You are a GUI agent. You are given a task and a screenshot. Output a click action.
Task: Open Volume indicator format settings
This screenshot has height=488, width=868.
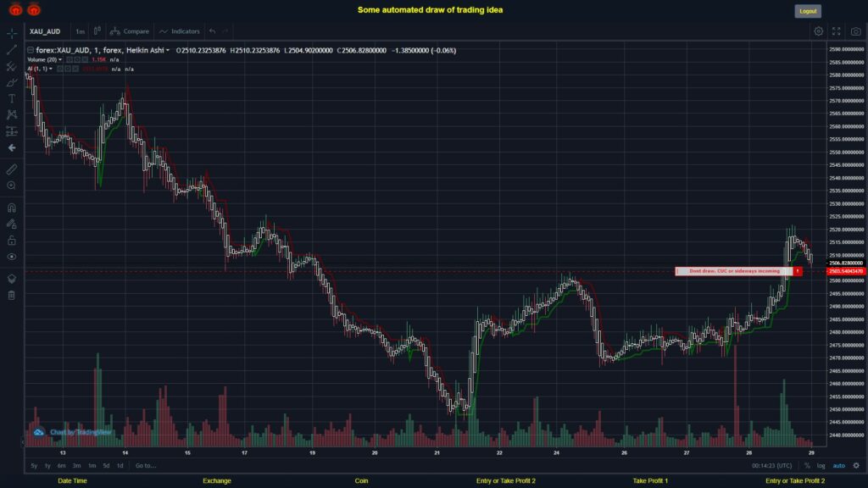point(77,60)
